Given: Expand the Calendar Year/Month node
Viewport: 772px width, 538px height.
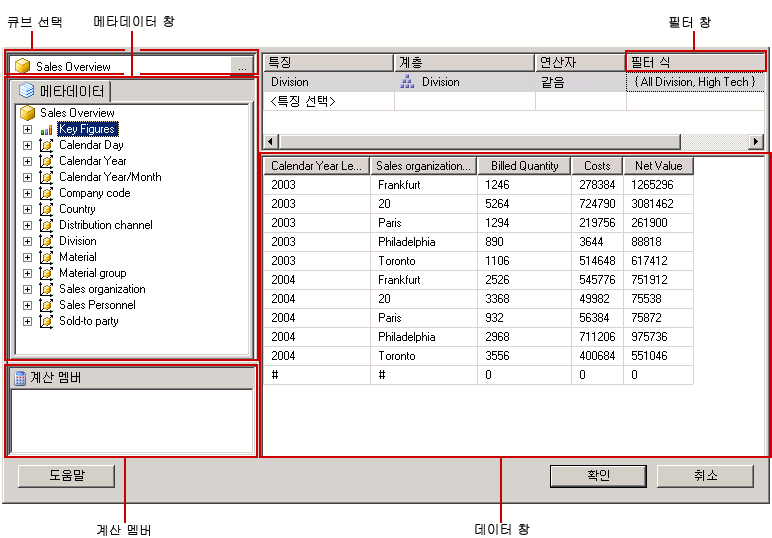Looking at the screenshot, I should point(28,177).
